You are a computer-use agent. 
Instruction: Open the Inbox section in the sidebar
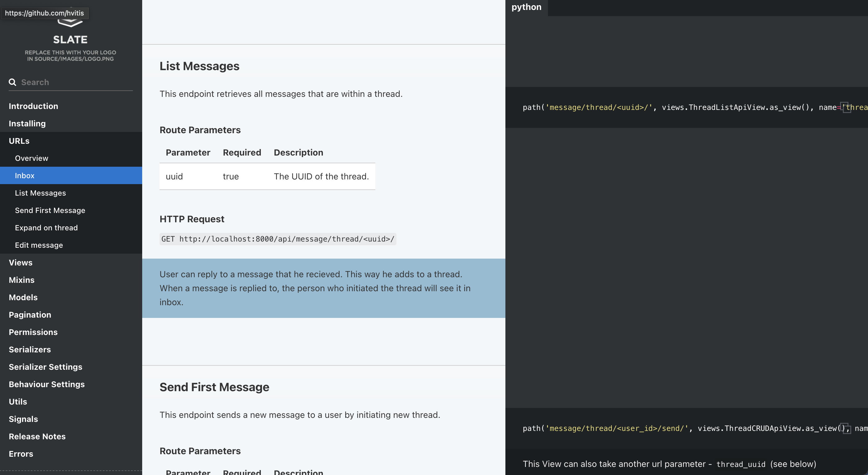pos(25,175)
